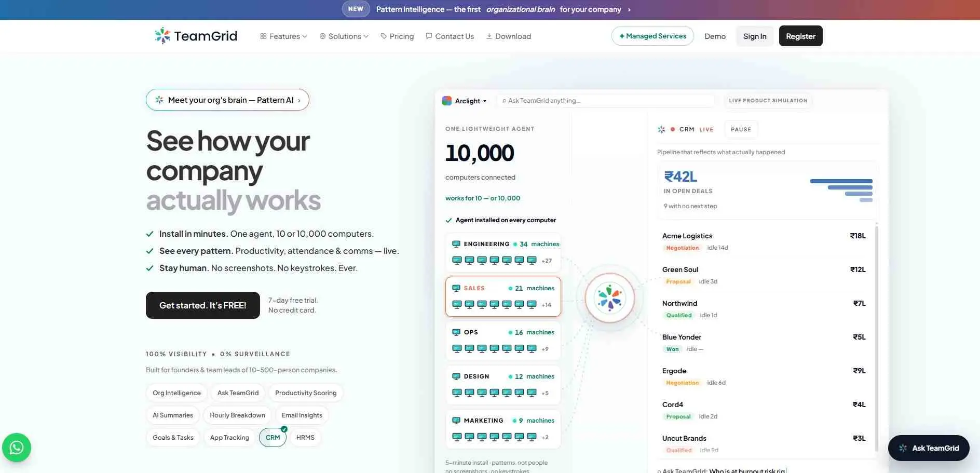
Task: Open WhatsApp chat floating icon
Action: [x=17, y=448]
